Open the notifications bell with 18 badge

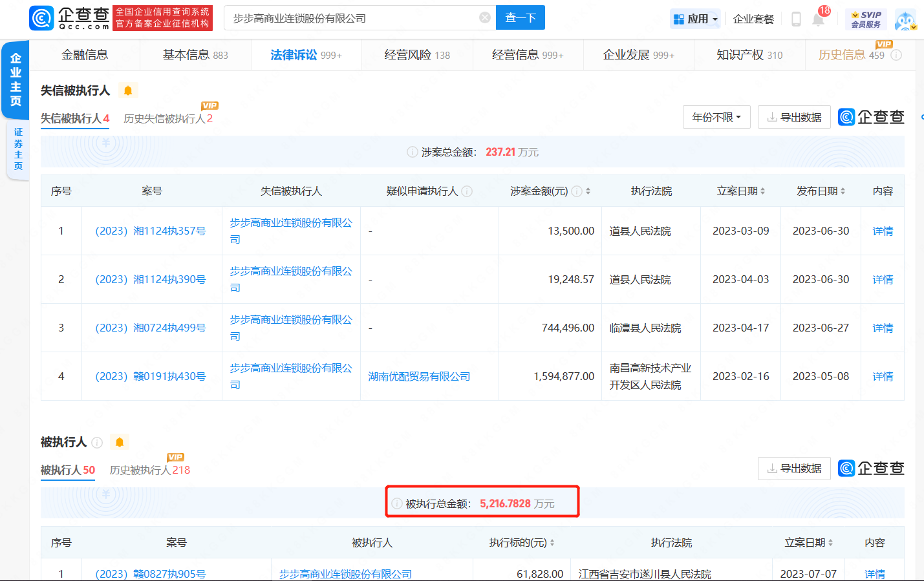click(819, 18)
